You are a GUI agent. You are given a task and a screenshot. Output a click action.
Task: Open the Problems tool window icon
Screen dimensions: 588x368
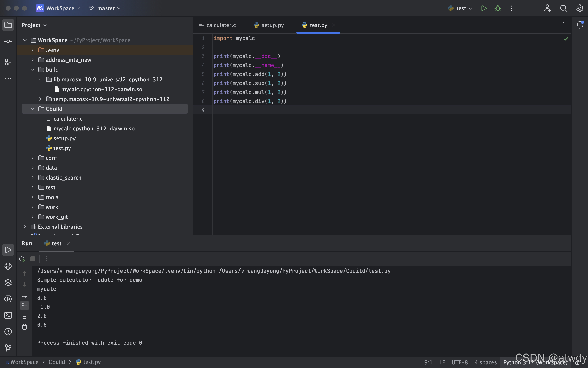[8, 331]
